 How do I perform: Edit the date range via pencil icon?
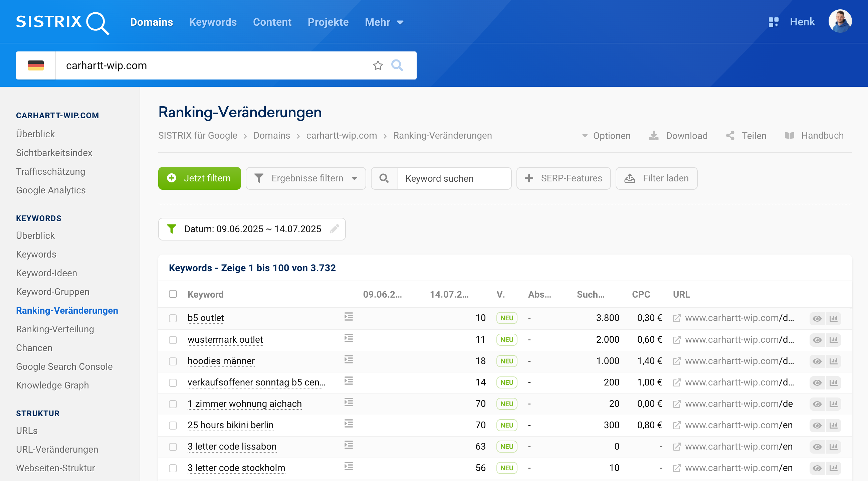(x=334, y=229)
